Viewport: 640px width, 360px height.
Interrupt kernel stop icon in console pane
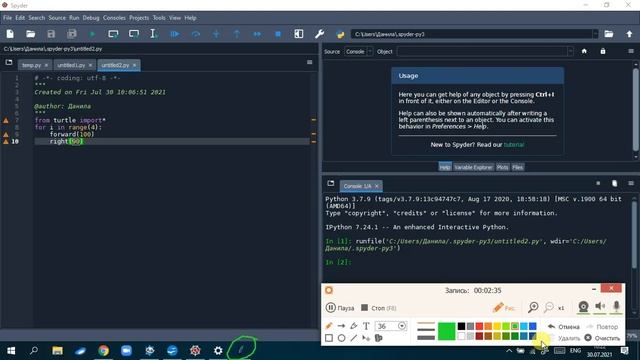pyautogui.click(x=598, y=183)
